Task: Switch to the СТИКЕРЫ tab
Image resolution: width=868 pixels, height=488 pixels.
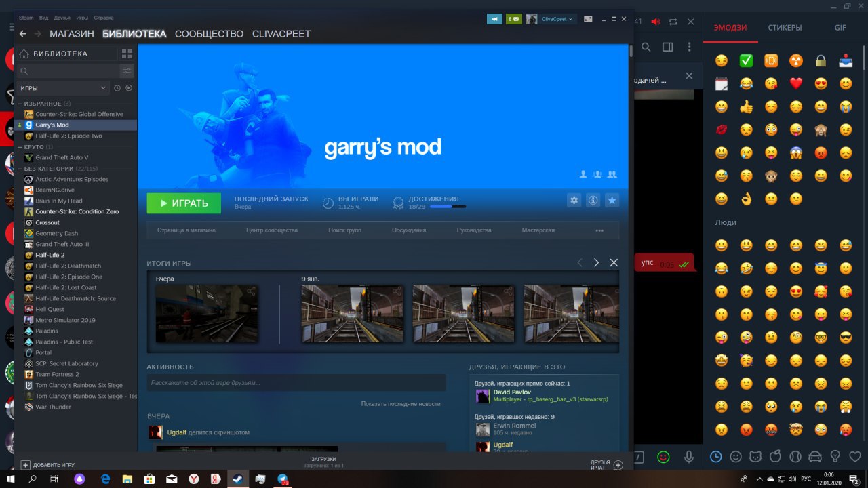Action: click(x=785, y=28)
